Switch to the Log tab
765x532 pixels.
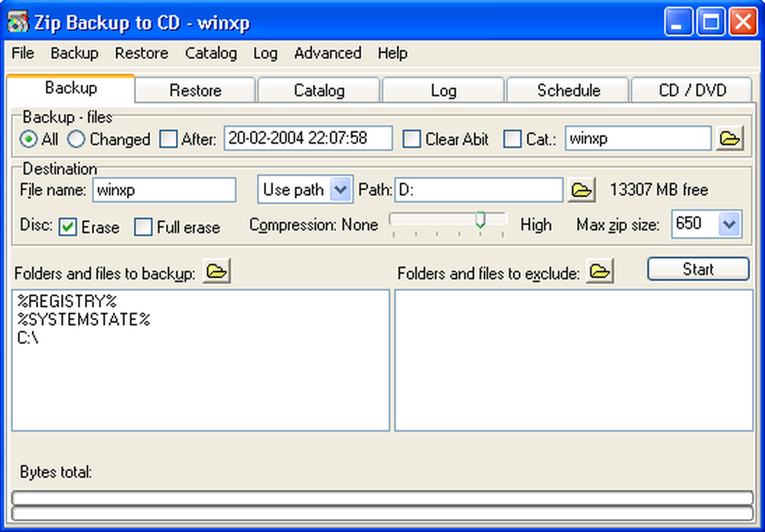(x=444, y=91)
